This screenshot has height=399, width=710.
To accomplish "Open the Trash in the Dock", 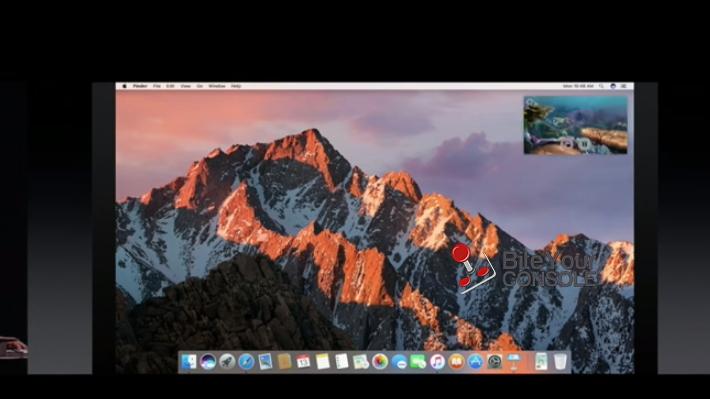I will (x=560, y=361).
